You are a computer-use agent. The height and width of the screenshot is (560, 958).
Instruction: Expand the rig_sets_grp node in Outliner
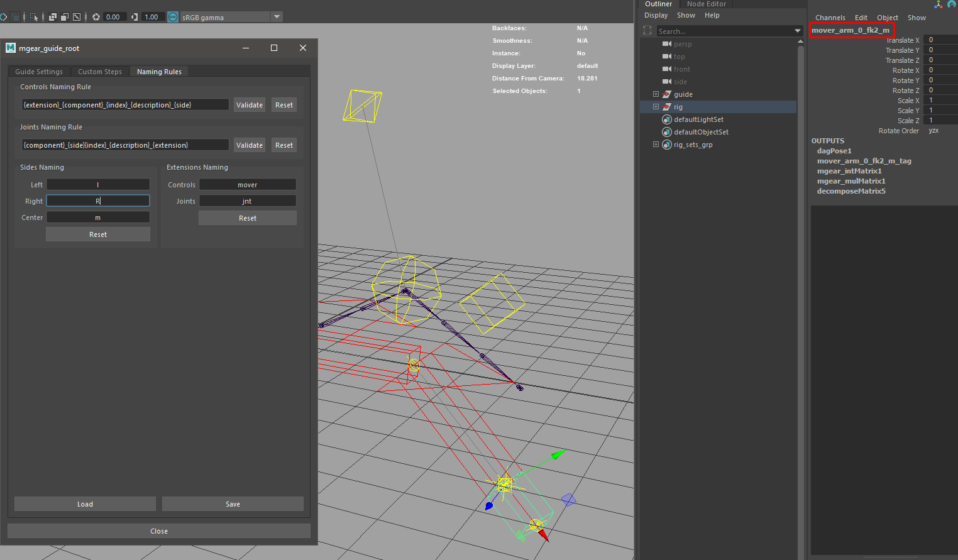tap(656, 145)
